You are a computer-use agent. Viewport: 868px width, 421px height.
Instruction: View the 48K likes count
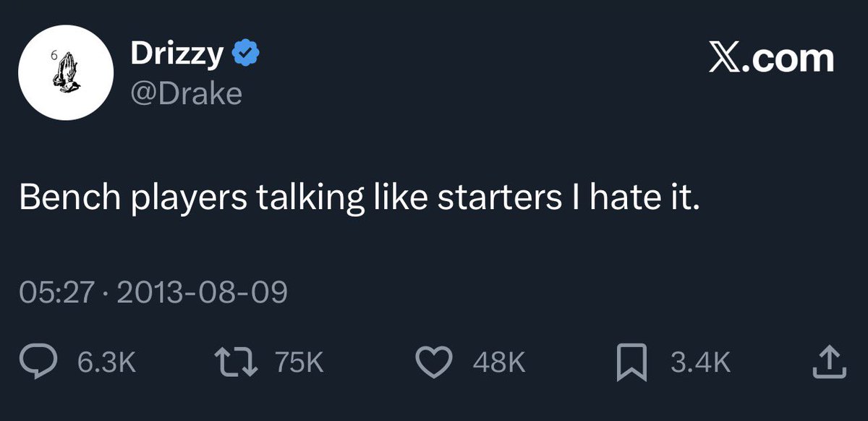click(x=498, y=362)
